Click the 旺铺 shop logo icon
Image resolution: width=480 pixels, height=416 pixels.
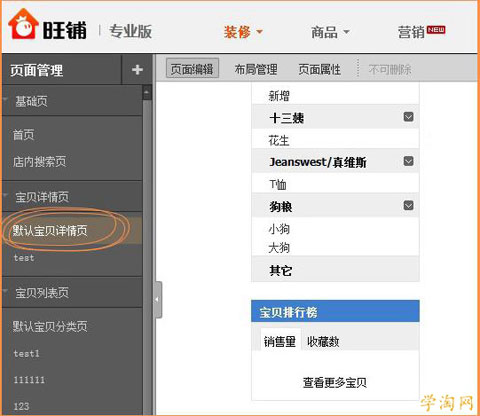coord(23,25)
